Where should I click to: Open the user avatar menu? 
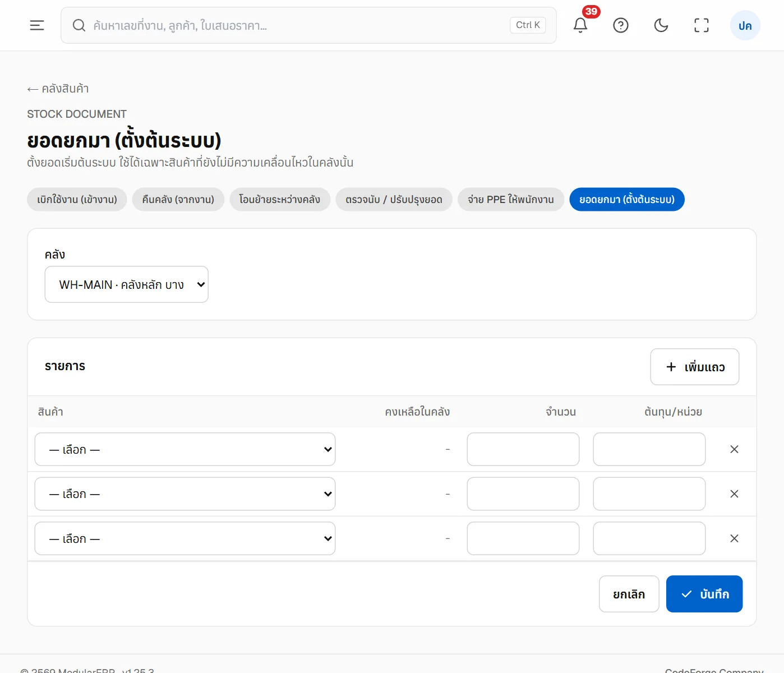[x=745, y=25]
